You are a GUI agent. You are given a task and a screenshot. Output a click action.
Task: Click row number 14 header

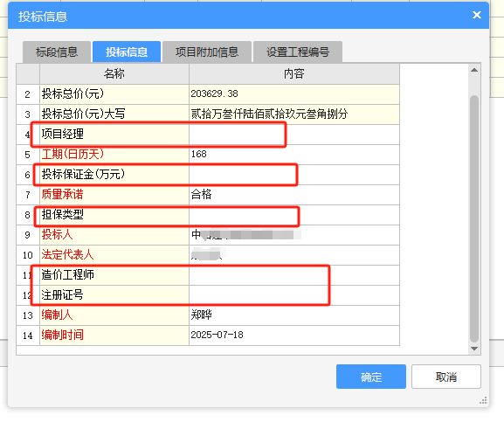point(28,336)
